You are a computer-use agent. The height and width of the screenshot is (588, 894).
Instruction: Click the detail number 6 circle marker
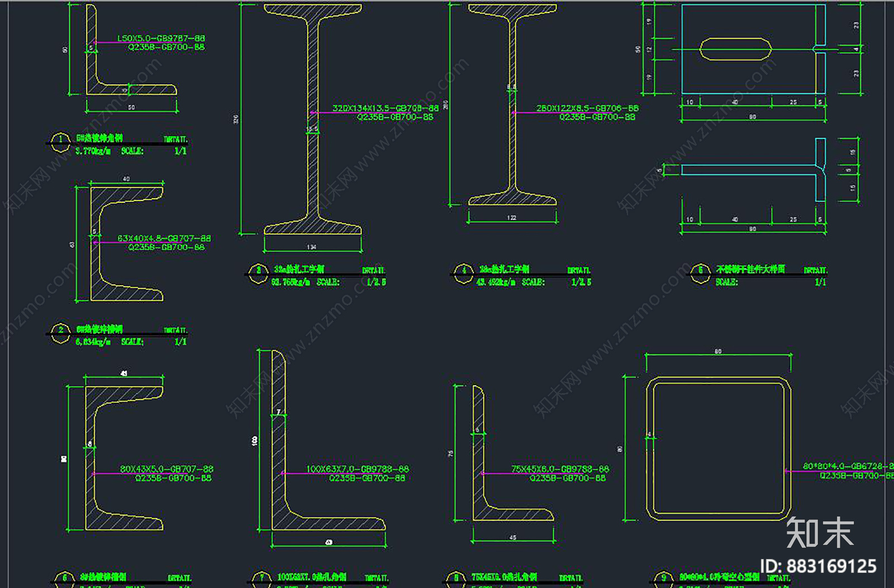[x=64, y=580]
